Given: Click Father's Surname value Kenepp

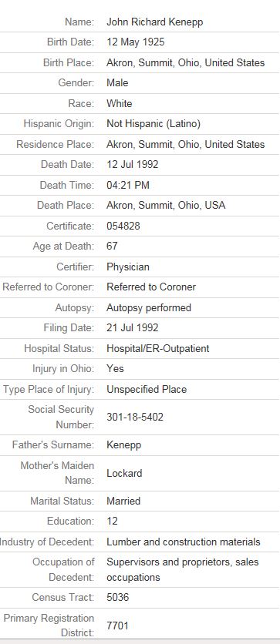Looking at the screenshot, I should (x=123, y=444).
